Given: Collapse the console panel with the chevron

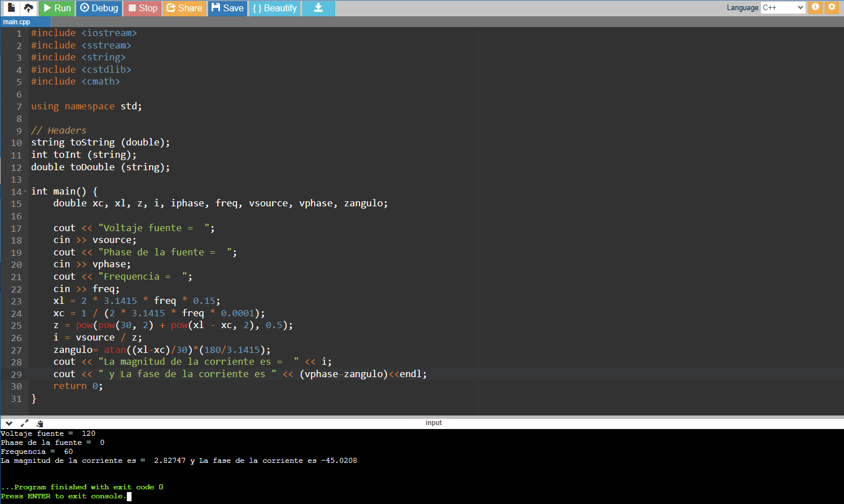Looking at the screenshot, I should tap(8, 423).
